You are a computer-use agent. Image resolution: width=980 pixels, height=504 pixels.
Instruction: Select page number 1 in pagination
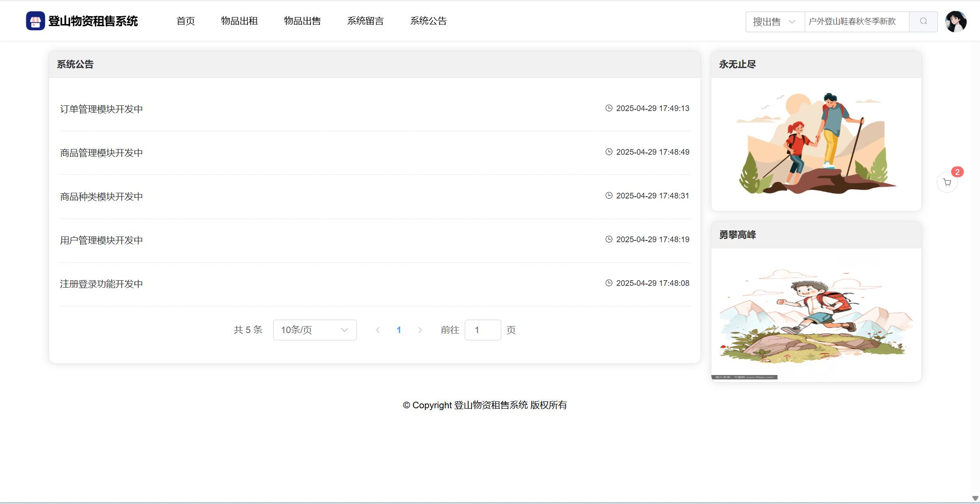[399, 330]
